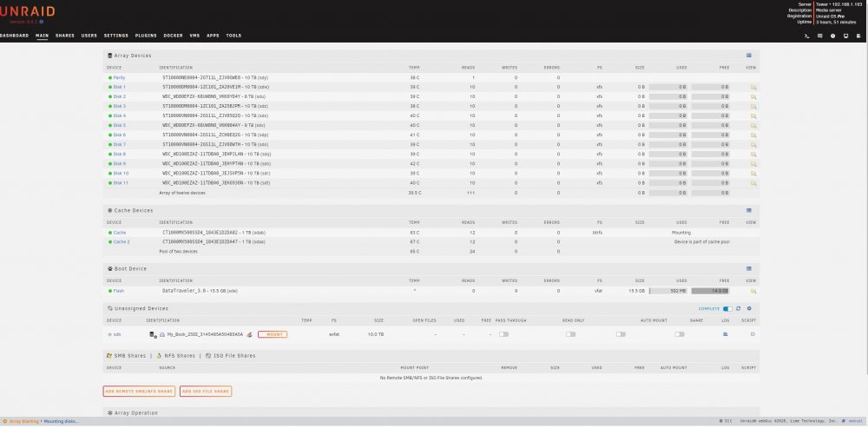Open the Plugins tab
The height and width of the screenshot is (428, 868).
pos(146,36)
